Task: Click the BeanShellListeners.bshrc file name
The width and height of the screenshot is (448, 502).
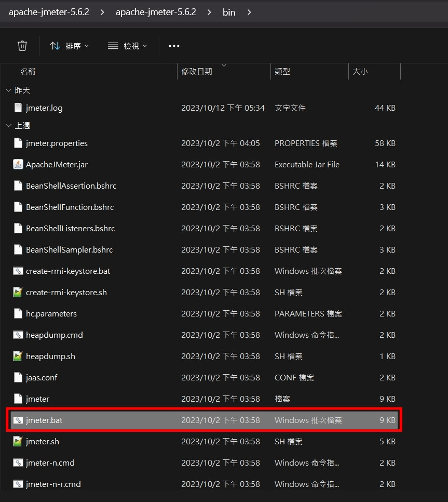Action: point(71,228)
